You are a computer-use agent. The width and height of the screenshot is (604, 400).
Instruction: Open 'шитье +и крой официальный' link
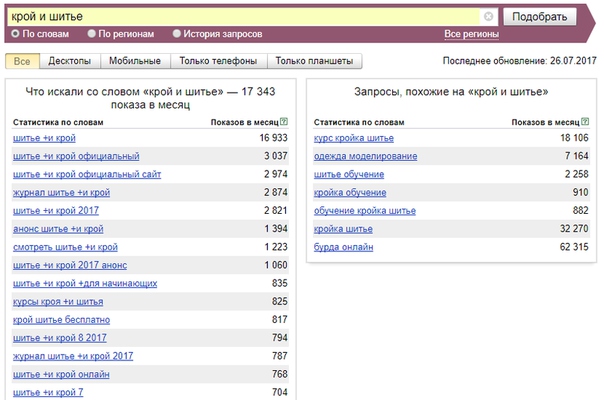[x=76, y=156]
